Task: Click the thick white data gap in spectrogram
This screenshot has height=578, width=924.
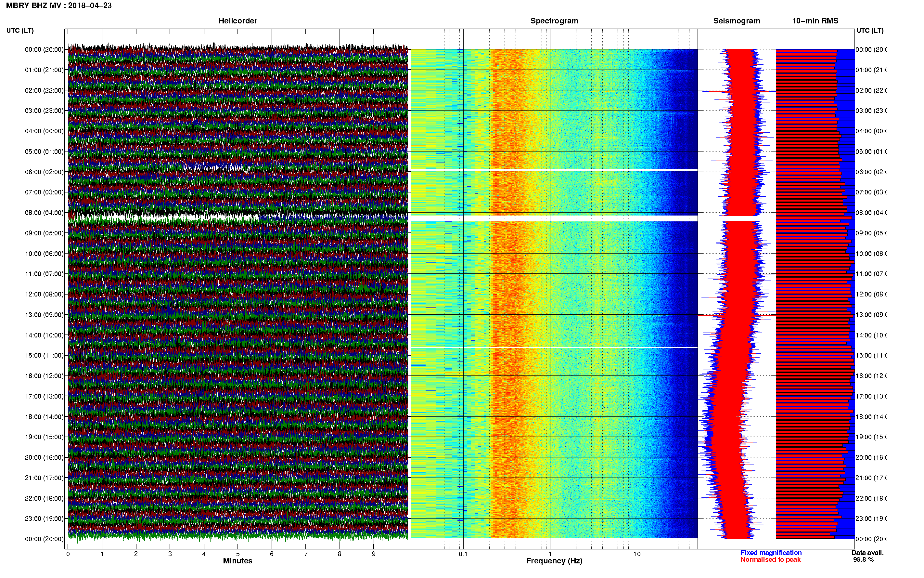Action: 554,219
